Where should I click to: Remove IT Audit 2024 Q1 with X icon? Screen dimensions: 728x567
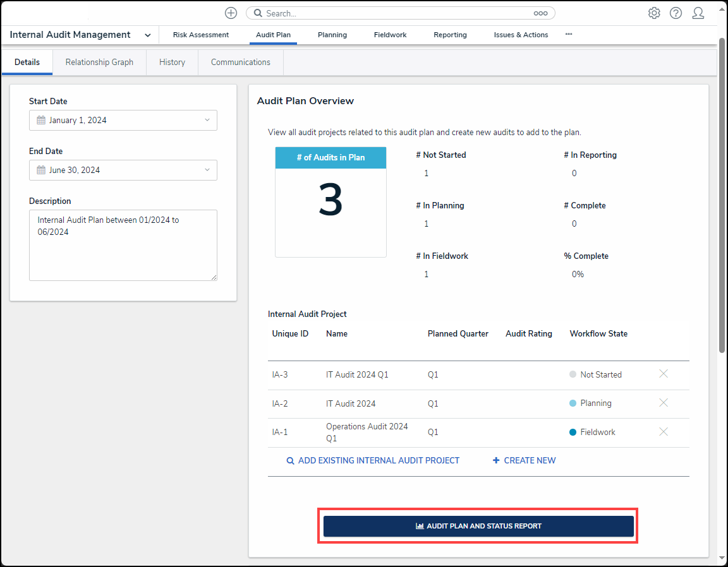[664, 374]
